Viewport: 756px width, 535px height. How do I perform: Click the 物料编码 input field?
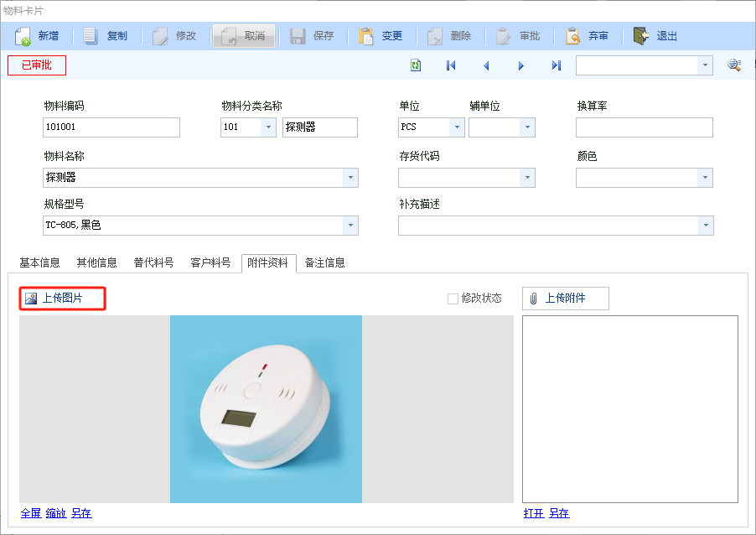click(111, 127)
